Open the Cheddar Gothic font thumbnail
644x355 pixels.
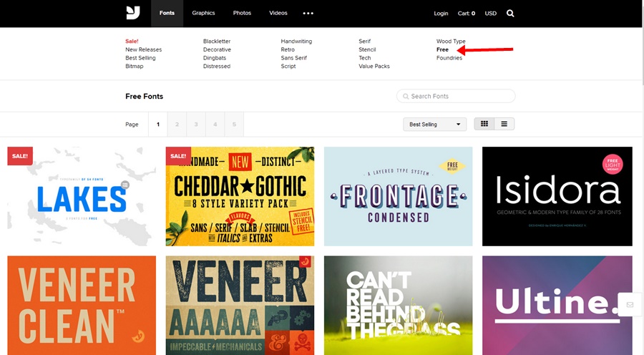(240, 196)
